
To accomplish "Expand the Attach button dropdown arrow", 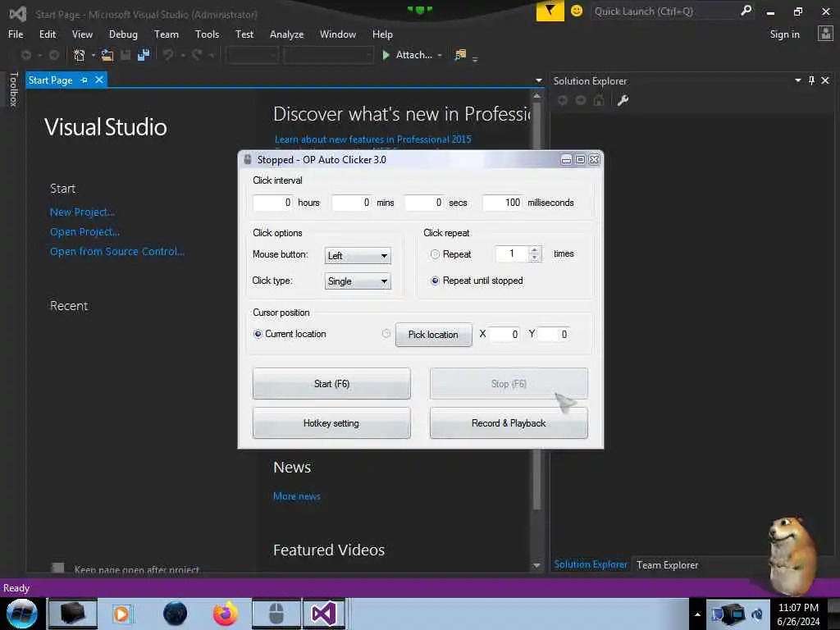I will 440,55.
